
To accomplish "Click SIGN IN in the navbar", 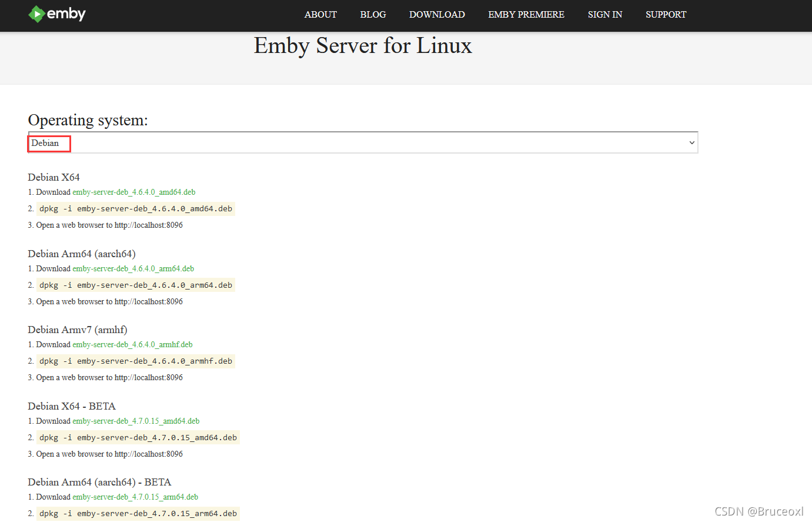I will pos(605,15).
